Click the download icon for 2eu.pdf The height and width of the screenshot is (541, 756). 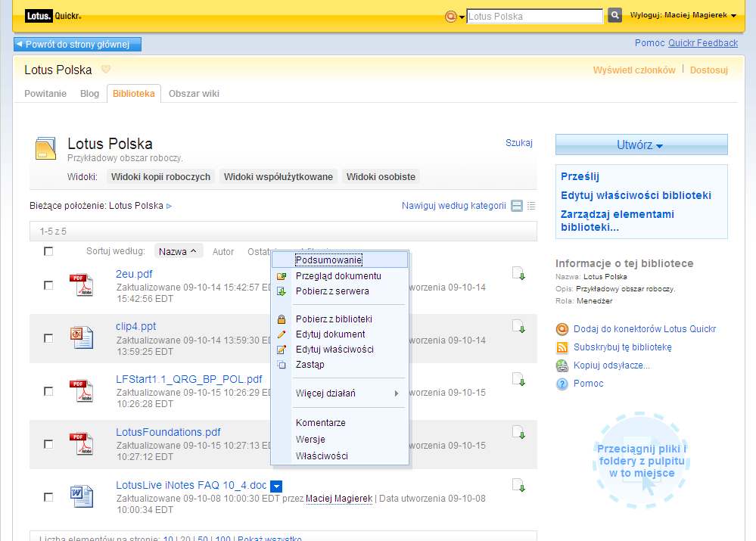pyautogui.click(x=519, y=274)
